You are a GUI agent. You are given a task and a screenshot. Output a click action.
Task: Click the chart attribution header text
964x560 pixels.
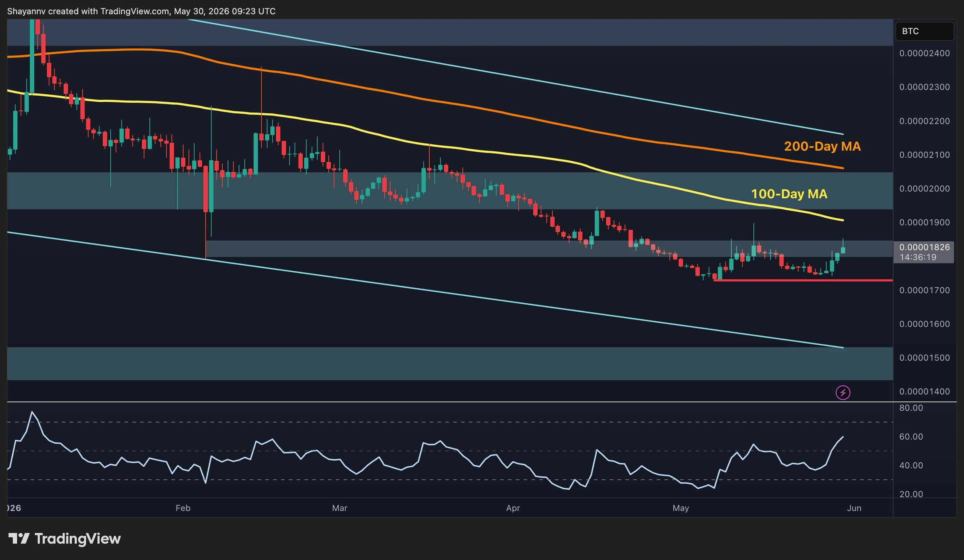(x=141, y=11)
